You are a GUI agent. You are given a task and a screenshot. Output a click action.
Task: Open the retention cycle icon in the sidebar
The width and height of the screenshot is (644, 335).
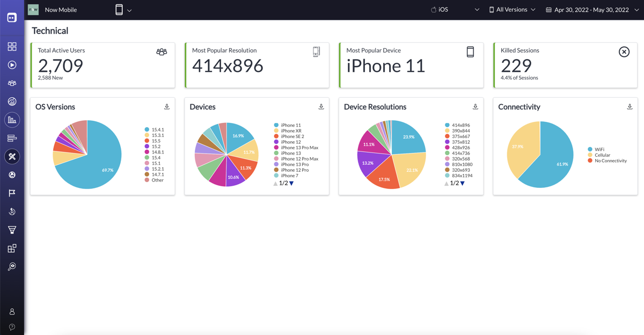(12, 212)
